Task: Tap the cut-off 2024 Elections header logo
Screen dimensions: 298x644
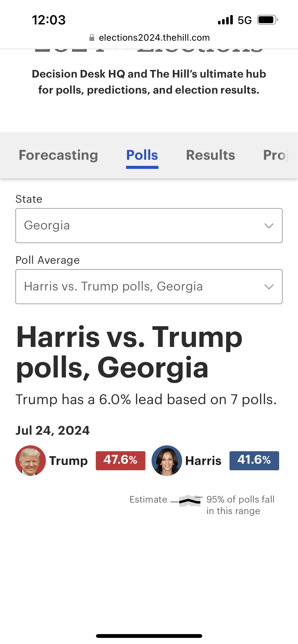Action: pos(149,51)
